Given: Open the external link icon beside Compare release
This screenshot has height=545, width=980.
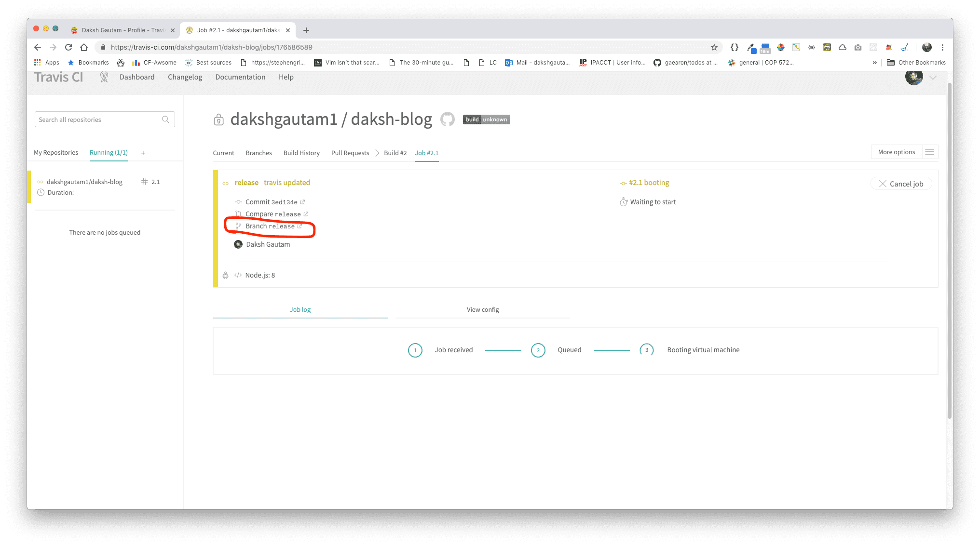Looking at the screenshot, I should point(306,214).
